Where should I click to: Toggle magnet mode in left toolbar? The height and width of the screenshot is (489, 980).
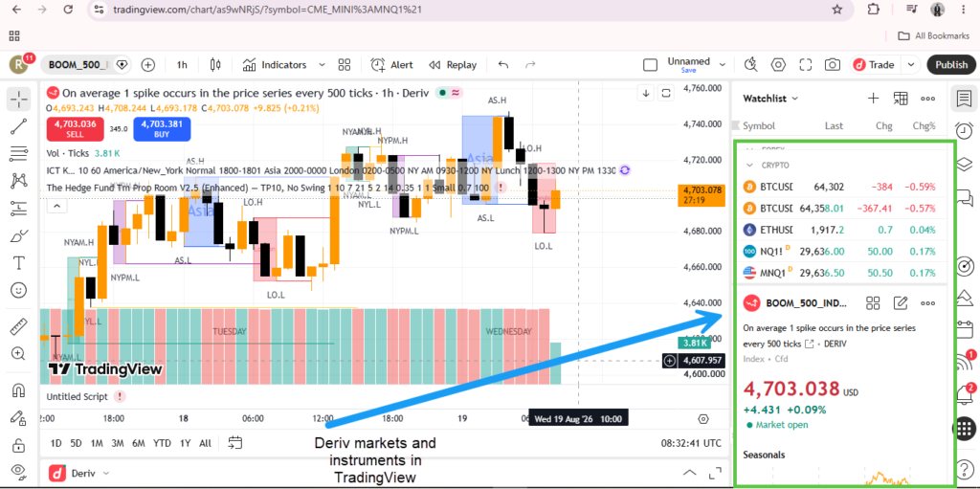(19, 390)
